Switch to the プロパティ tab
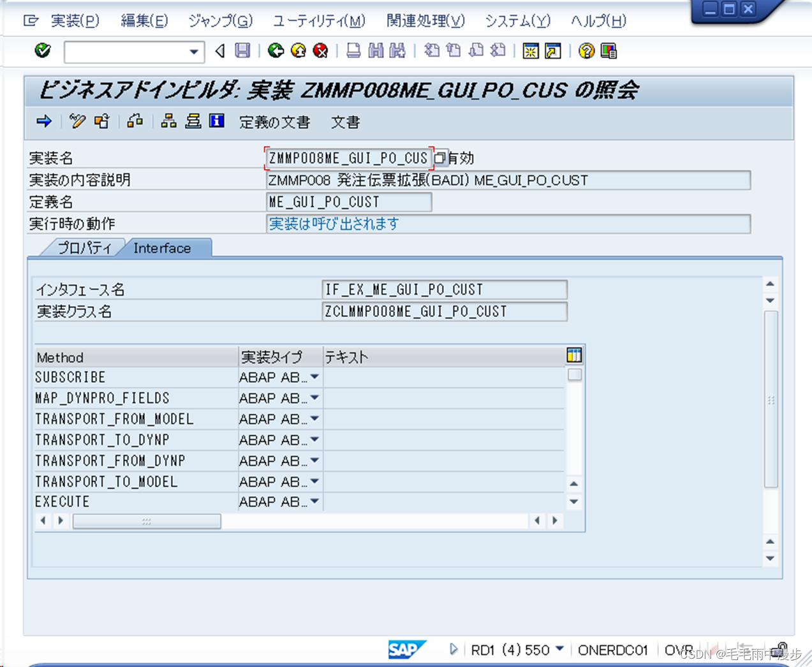812x667 pixels. point(84,248)
